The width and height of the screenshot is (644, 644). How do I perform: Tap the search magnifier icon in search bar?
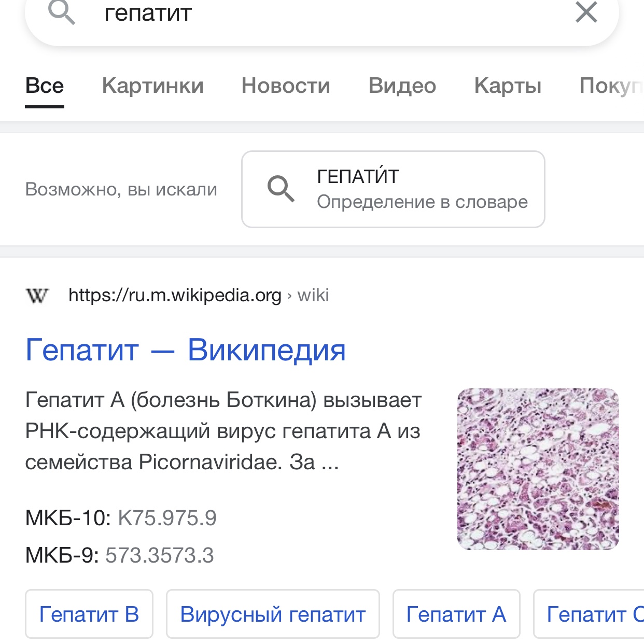coord(62,12)
